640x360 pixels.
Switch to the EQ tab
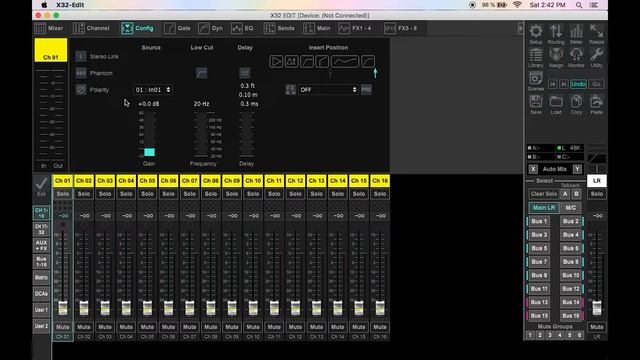coord(242,28)
